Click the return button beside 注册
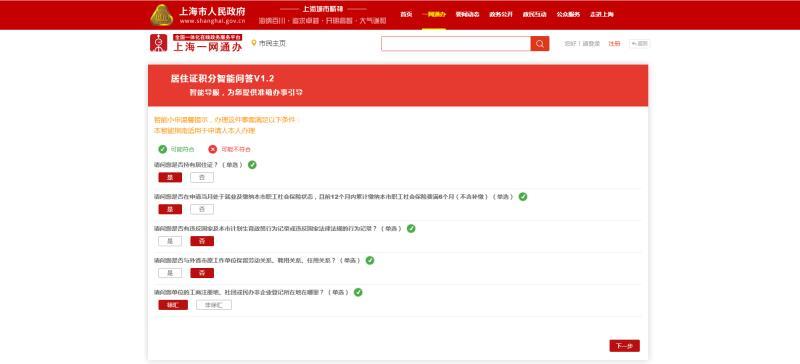This screenshot has width=800, height=364. tap(639, 43)
